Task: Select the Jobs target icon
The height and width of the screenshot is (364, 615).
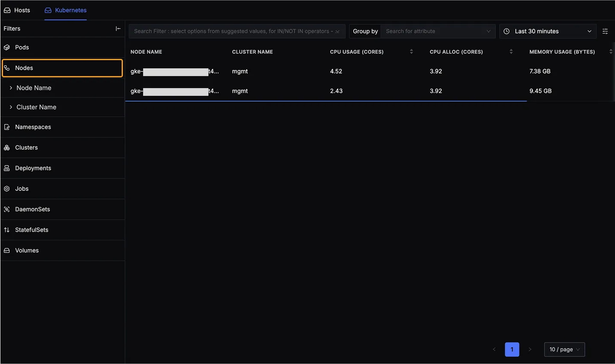Action: click(6, 189)
